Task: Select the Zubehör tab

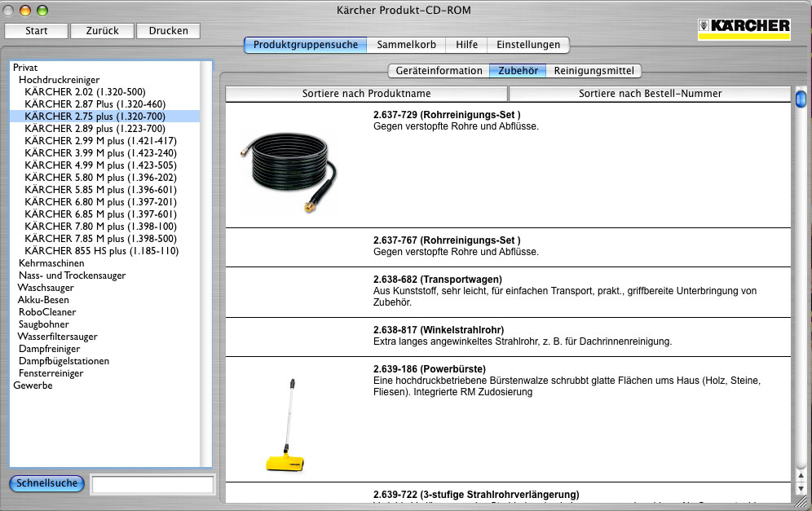Action: [518, 70]
